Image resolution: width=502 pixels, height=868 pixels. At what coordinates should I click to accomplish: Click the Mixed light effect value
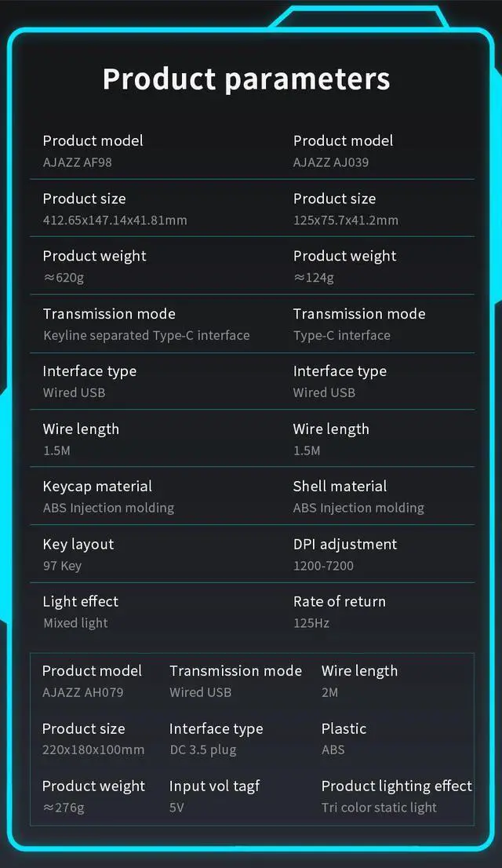75,623
